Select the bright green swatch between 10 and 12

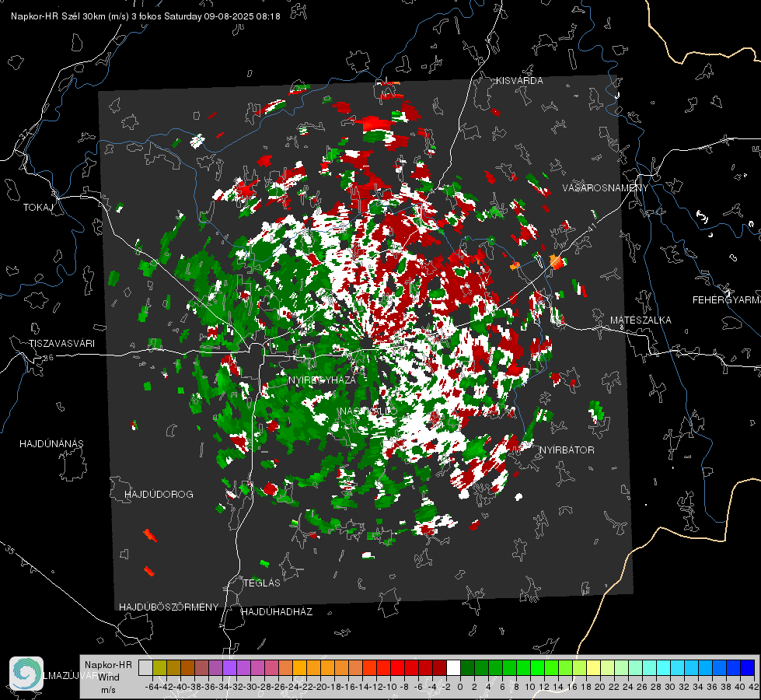tap(537, 667)
